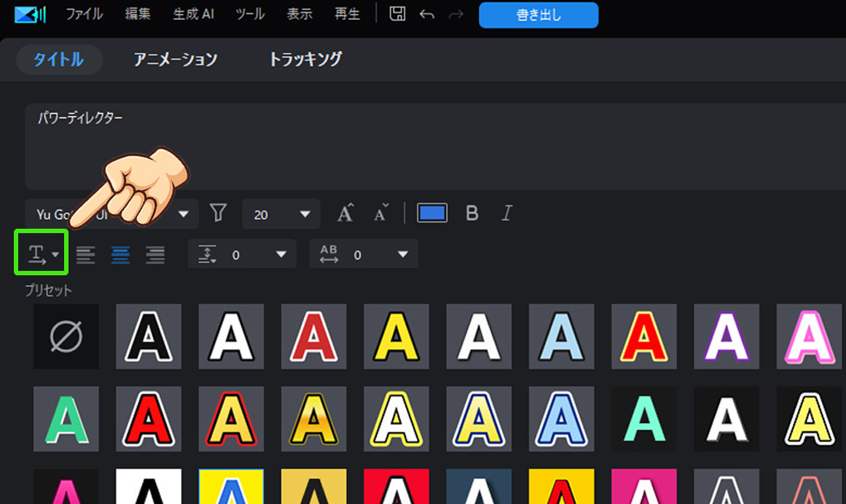846x504 pixels.
Task: Click the line spacing icon
Action: 206,254
